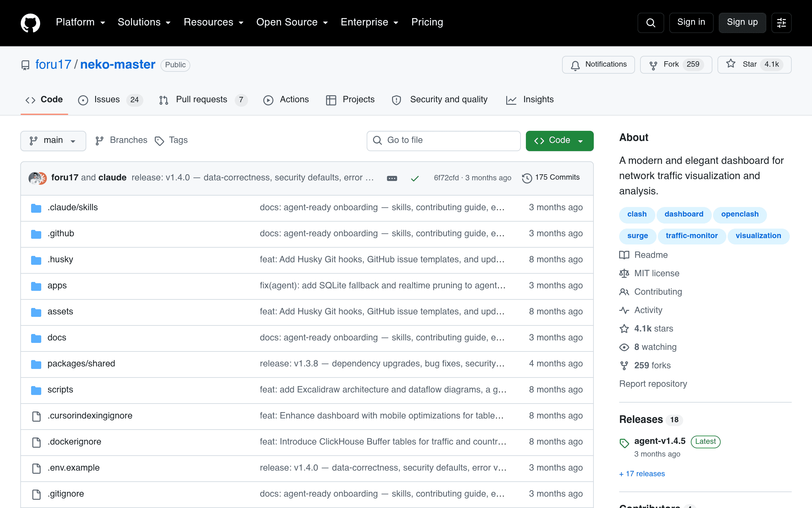
Task: Open the .env.example file
Action: 74,468
